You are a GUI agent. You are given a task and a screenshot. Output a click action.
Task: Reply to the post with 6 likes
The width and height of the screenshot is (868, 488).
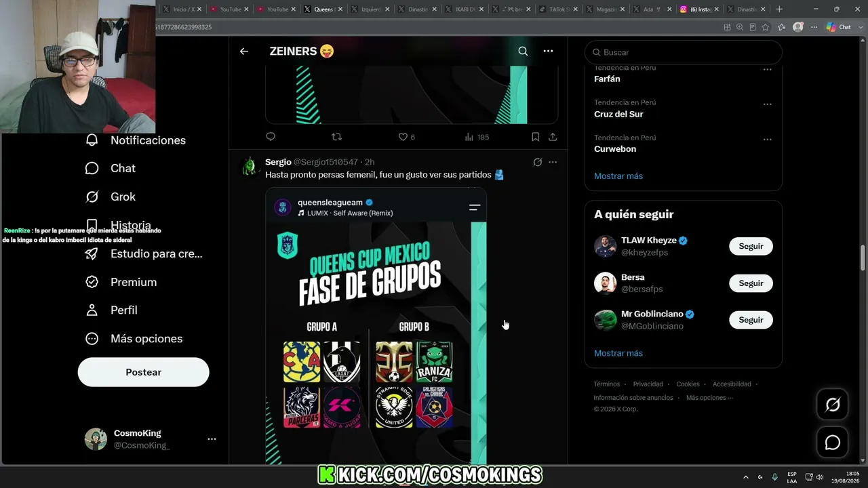(x=271, y=137)
